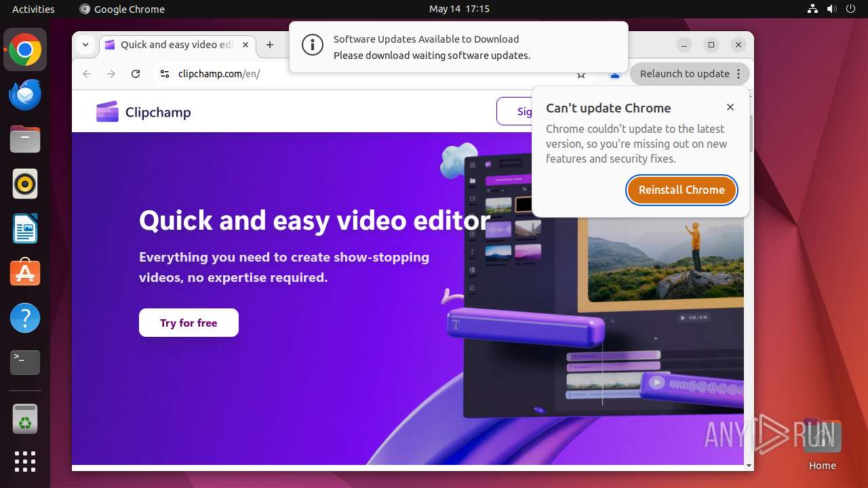Reload the clipchamp page

coord(136,74)
